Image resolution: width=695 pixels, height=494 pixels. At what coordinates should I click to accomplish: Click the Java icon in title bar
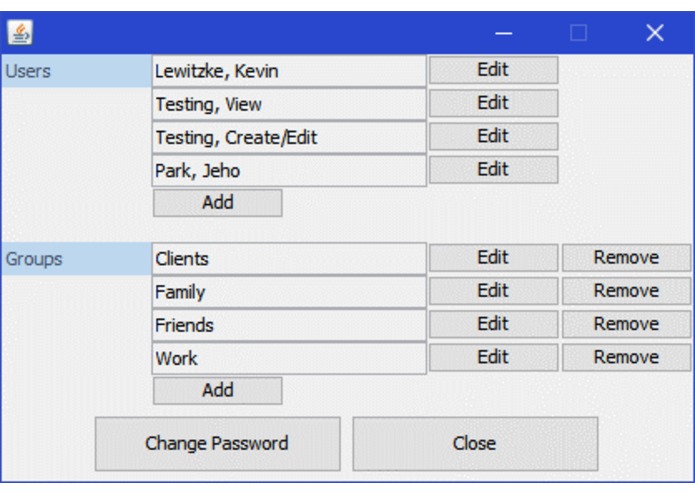point(20,32)
